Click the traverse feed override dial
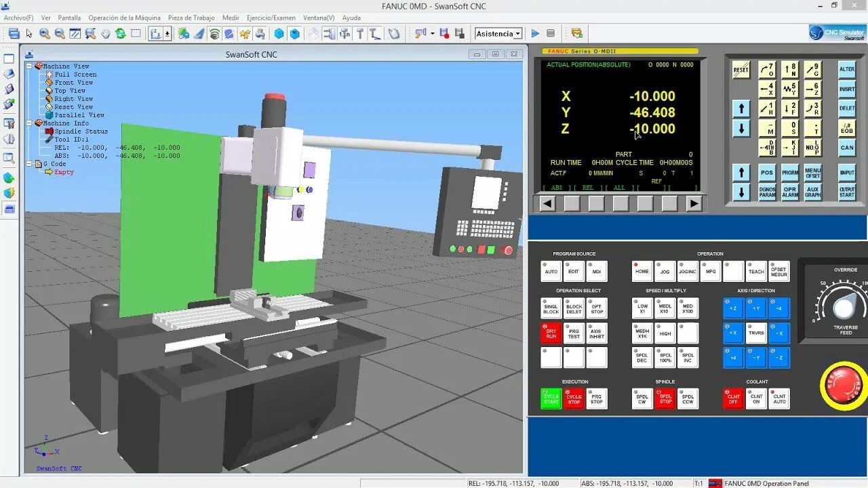This screenshot has width=868, height=488. [x=844, y=308]
